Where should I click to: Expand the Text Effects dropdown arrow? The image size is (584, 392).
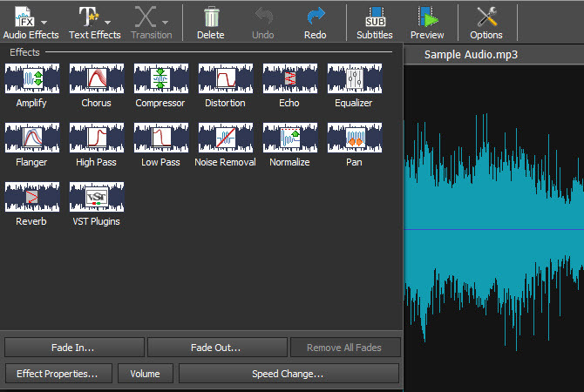coord(107,23)
